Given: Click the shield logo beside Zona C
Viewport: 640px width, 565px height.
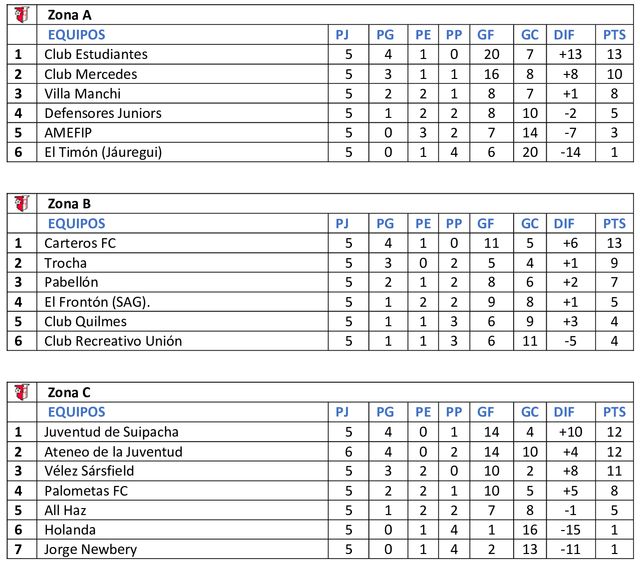Looking at the screenshot, I should point(22,392).
